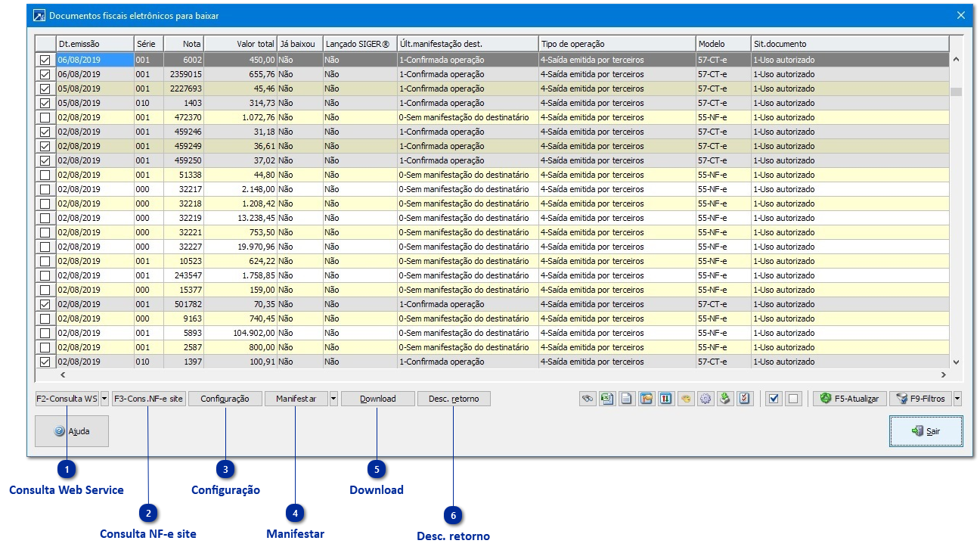
Task: Open the Manifestar dropdown arrow
Action: point(333,399)
